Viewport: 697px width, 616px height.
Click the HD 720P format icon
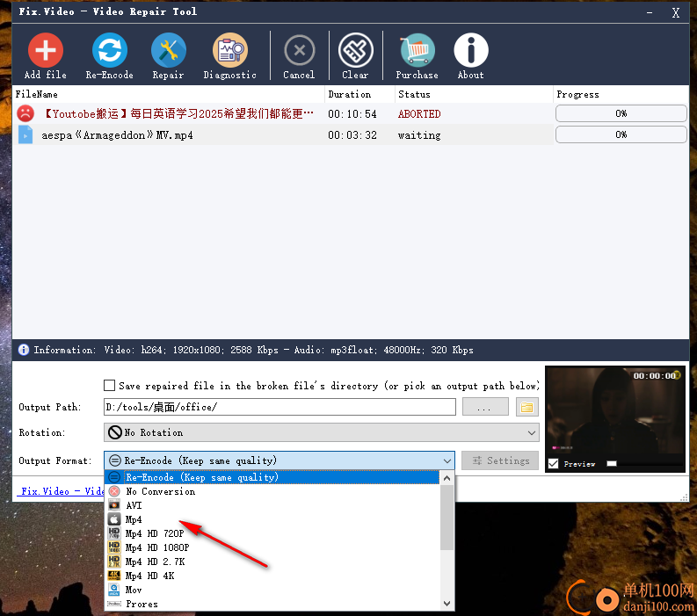[x=114, y=533]
